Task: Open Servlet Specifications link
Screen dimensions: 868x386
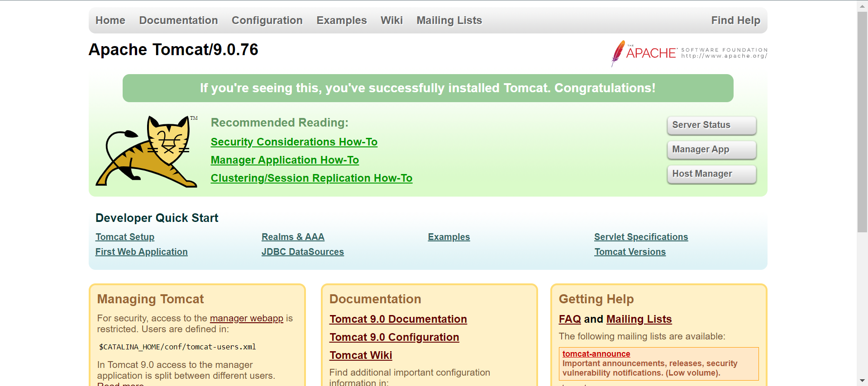Action: (x=641, y=237)
